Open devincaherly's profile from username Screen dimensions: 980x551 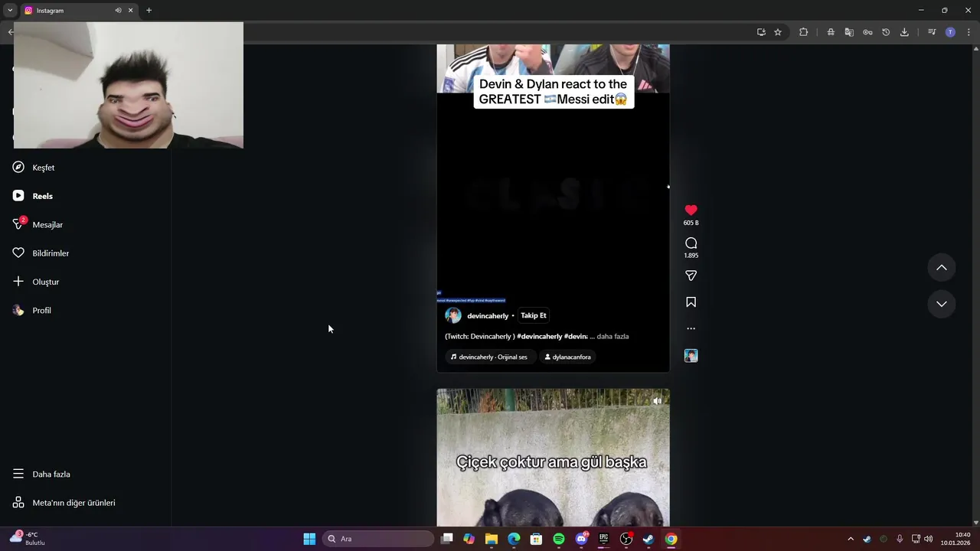(x=488, y=316)
